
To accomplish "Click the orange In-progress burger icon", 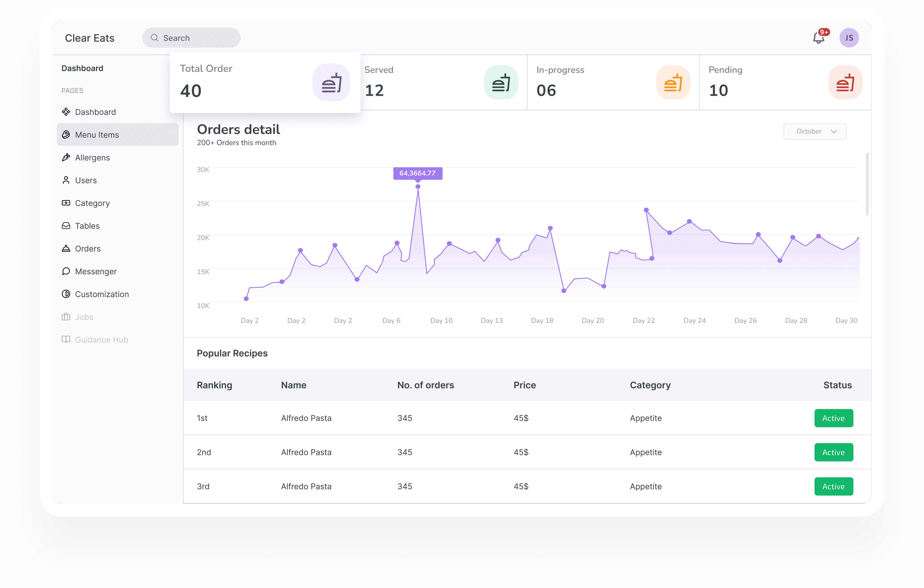I will tap(673, 83).
